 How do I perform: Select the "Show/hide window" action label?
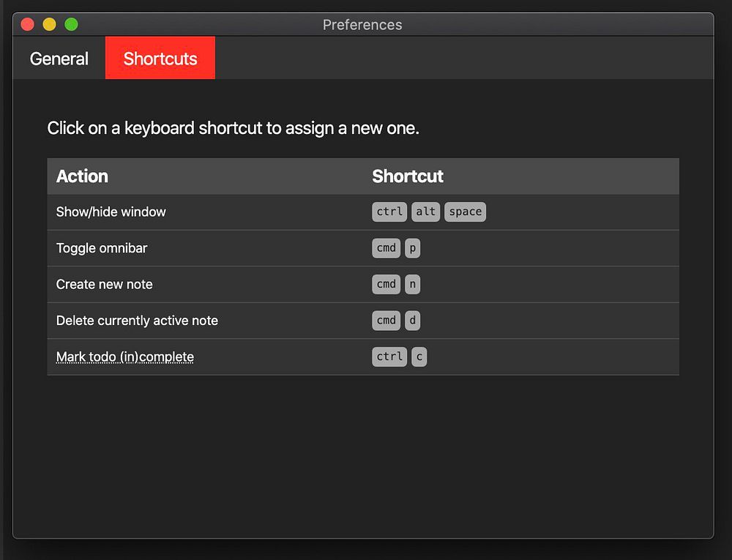coord(111,212)
